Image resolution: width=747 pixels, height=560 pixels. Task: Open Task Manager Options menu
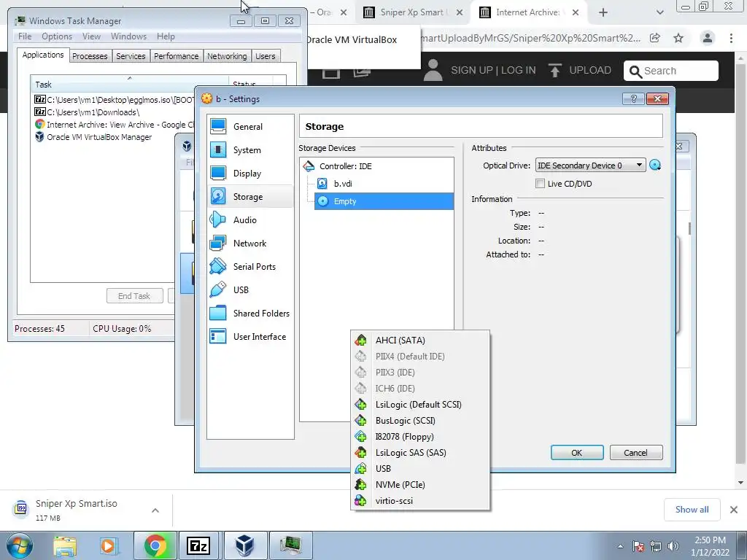pyautogui.click(x=57, y=36)
